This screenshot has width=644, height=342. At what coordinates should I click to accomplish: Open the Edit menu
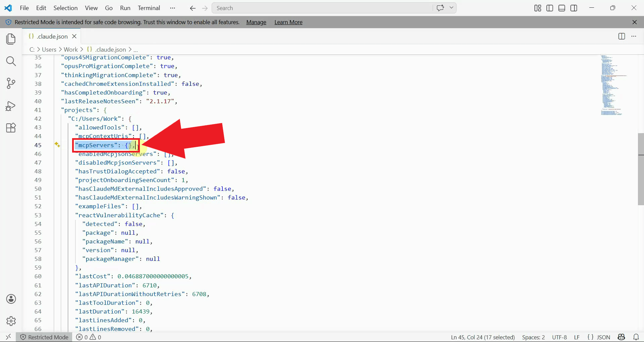(x=41, y=8)
